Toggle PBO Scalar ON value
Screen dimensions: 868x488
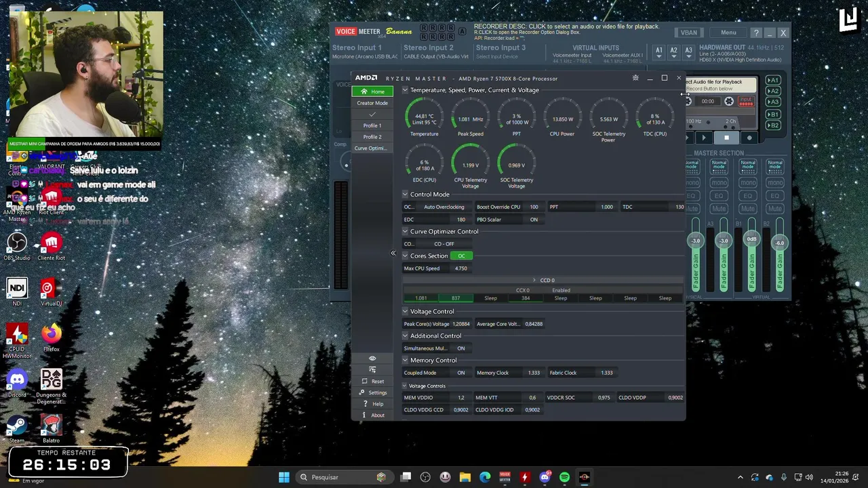(x=534, y=220)
